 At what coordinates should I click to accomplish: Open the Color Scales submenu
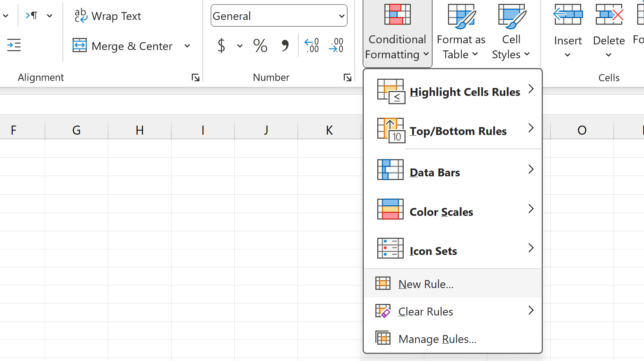coord(441,211)
